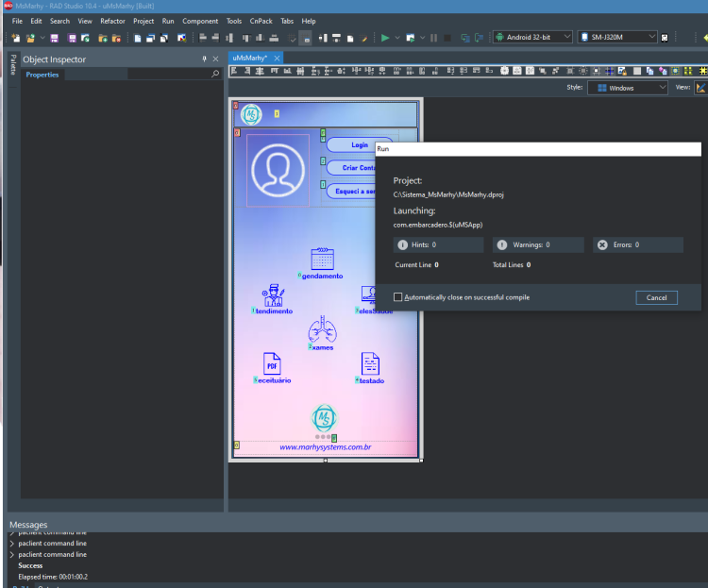Click the Run Without Debugging icon

[x=411, y=38]
